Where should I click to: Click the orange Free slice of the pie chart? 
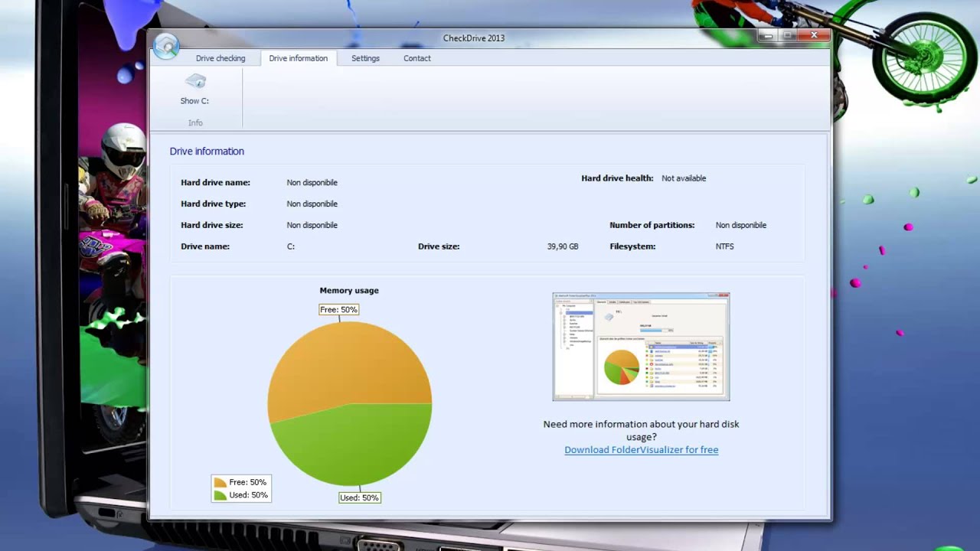coord(348,364)
